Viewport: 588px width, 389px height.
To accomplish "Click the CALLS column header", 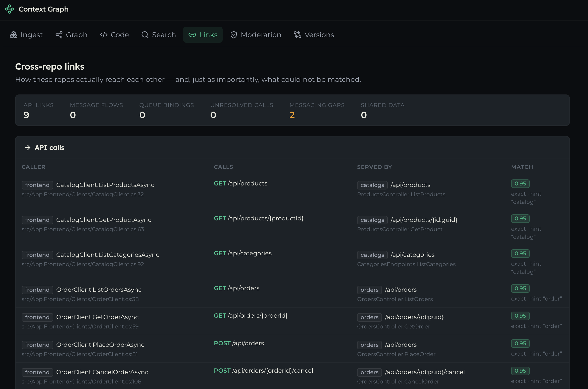I will 223,167.
